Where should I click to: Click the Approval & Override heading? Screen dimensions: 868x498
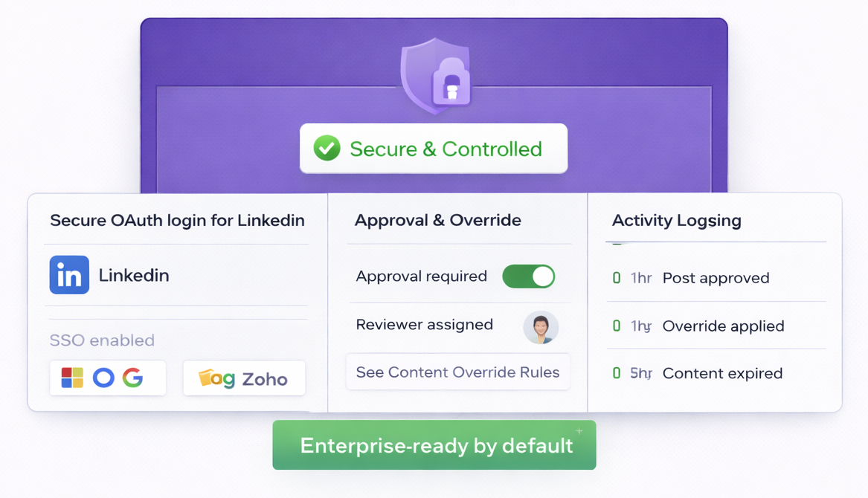[x=437, y=220]
